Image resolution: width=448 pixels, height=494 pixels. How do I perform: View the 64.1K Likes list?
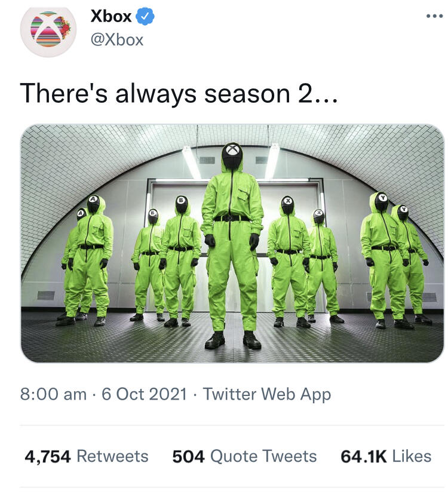click(x=386, y=456)
